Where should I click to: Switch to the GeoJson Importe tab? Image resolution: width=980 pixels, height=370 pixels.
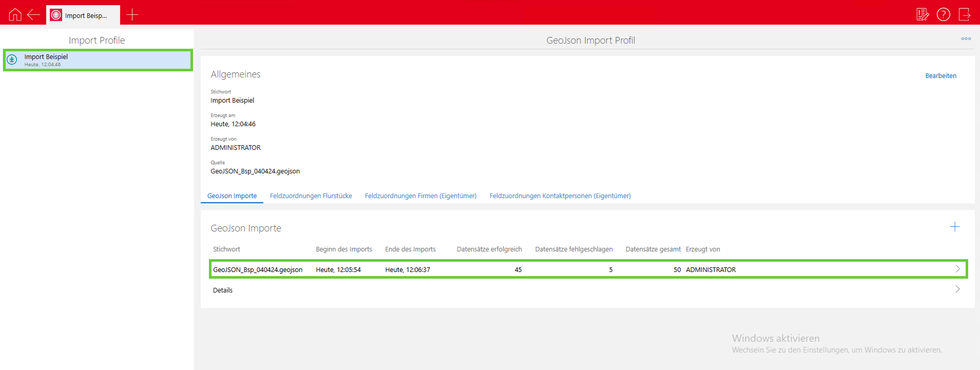[232, 196]
